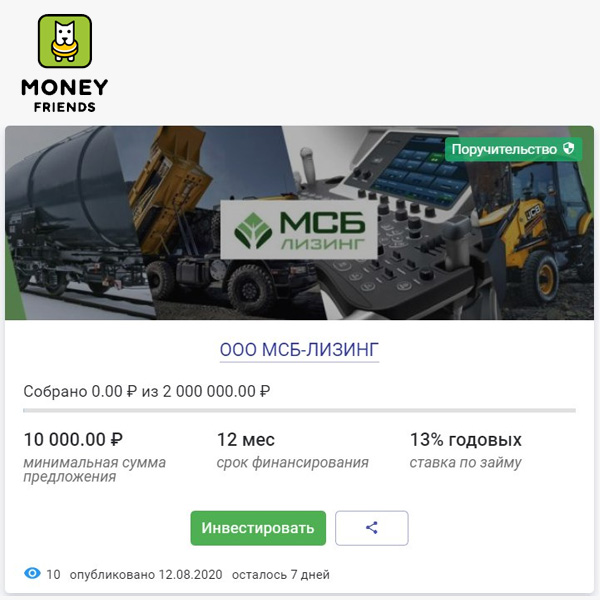The width and height of the screenshot is (600, 600).
Task: Click the funding progress bar
Action: 299,411
